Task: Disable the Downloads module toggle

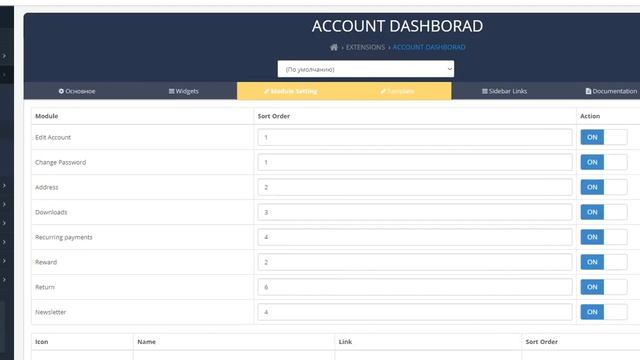Action: [604, 212]
